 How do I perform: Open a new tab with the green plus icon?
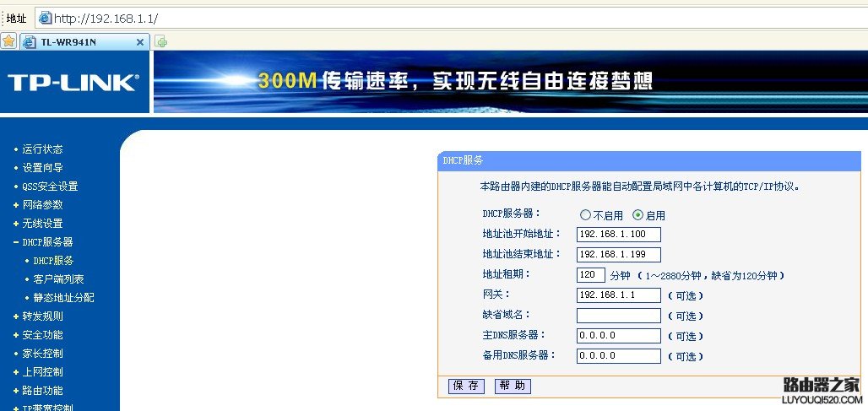click(x=160, y=41)
